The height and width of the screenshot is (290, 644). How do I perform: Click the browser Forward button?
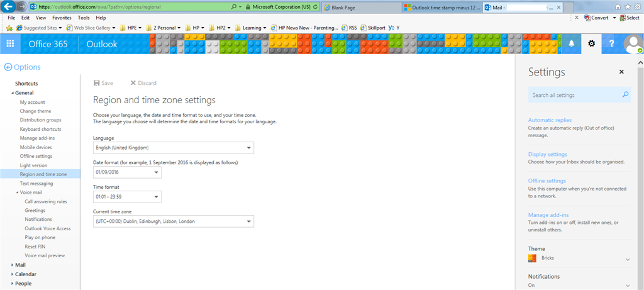[x=22, y=7]
